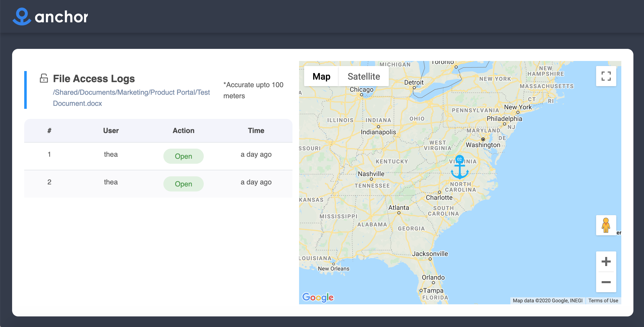This screenshot has height=327, width=644.
Task: Toggle fullscreen map view
Action: pos(606,76)
